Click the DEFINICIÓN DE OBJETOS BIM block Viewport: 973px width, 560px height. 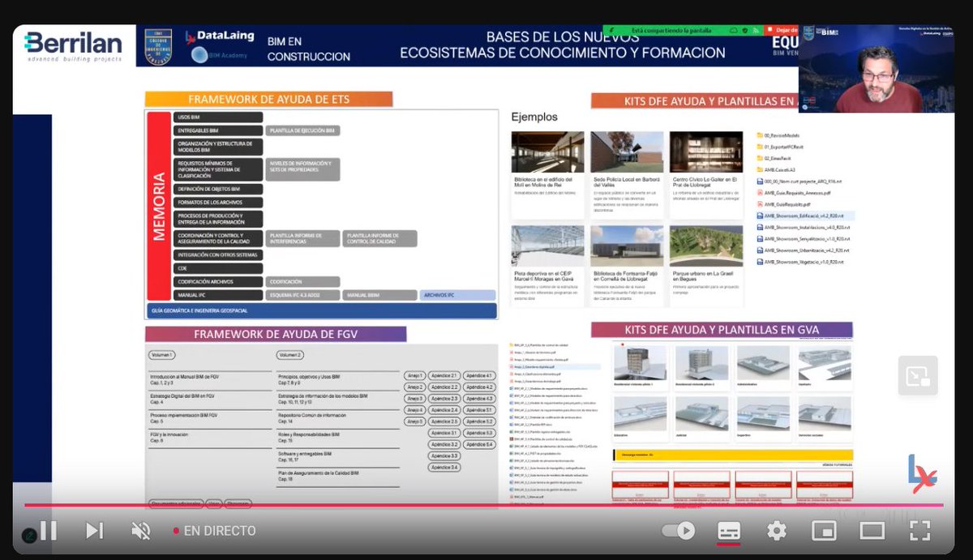(x=218, y=189)
